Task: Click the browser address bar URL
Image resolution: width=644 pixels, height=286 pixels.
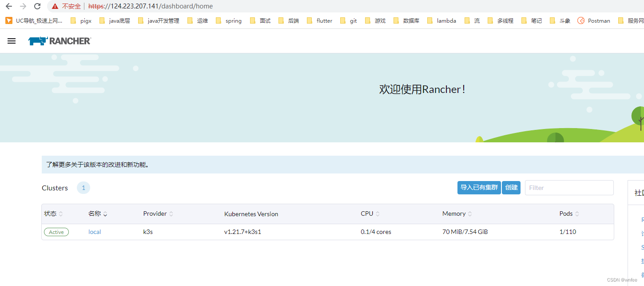Action: coord(151,6)
